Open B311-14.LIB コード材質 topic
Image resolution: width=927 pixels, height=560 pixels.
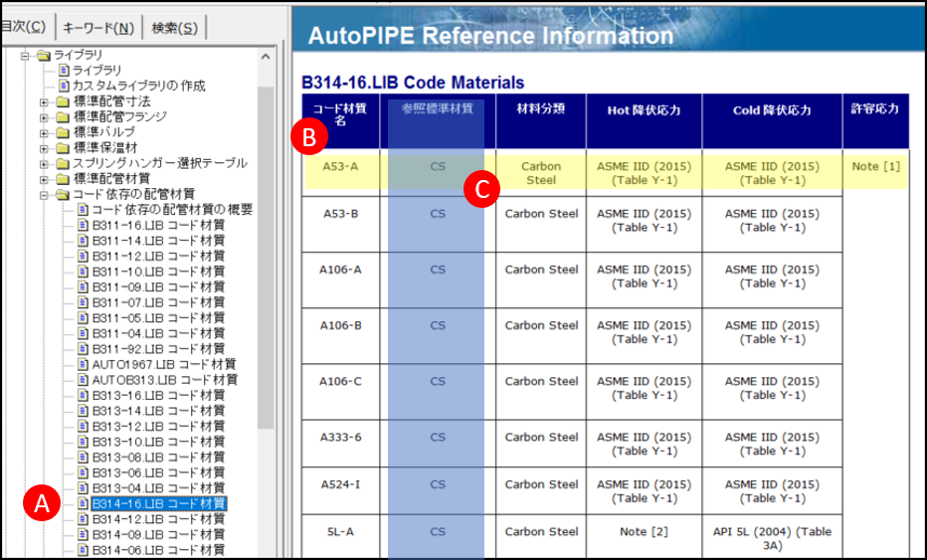[x=158, y=240]
